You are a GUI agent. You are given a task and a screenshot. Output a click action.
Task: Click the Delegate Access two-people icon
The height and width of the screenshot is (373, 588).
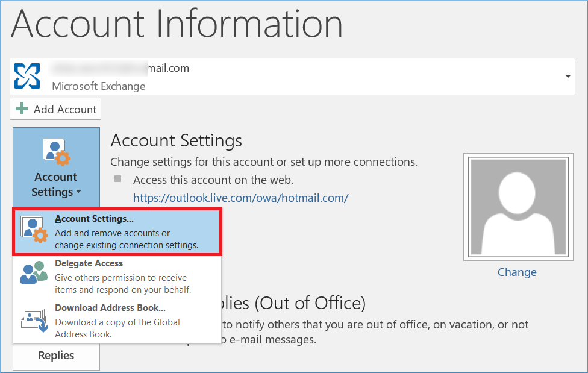point(33,273)
